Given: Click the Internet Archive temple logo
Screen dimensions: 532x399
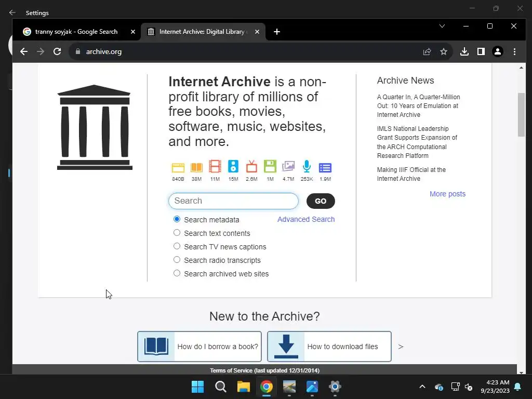Looking at the screenshot, I should [x=95, y=127].
